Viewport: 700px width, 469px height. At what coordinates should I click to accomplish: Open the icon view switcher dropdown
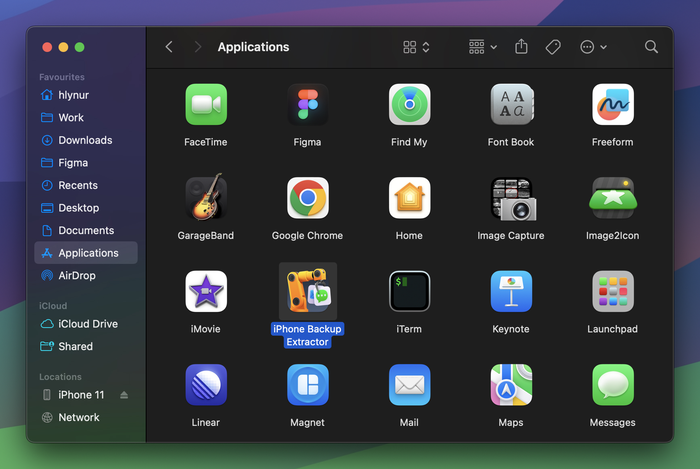click(x=416, y=47)
